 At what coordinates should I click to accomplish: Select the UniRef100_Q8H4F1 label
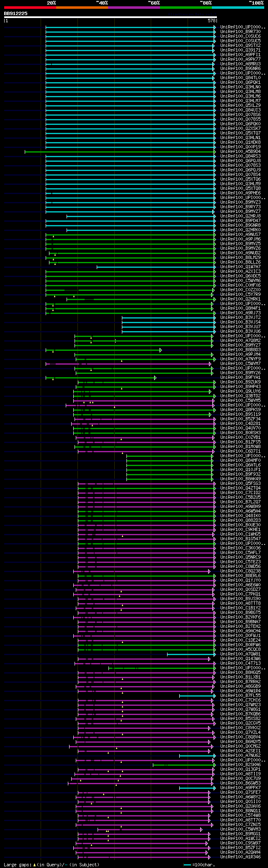pos(240,308)
